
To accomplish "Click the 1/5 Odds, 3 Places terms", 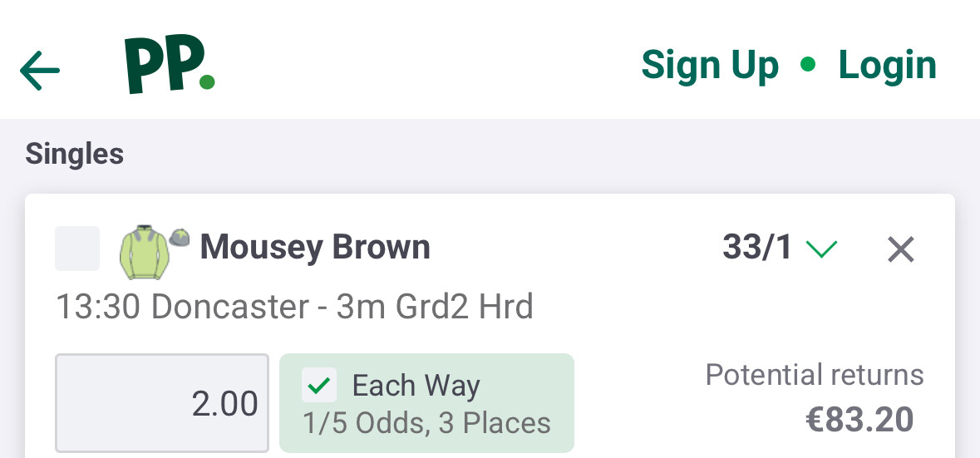I will point(426,423).
